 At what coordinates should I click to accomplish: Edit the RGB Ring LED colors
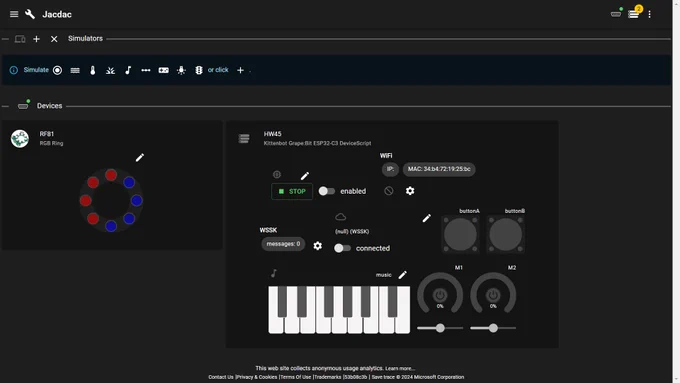[140, 157]
